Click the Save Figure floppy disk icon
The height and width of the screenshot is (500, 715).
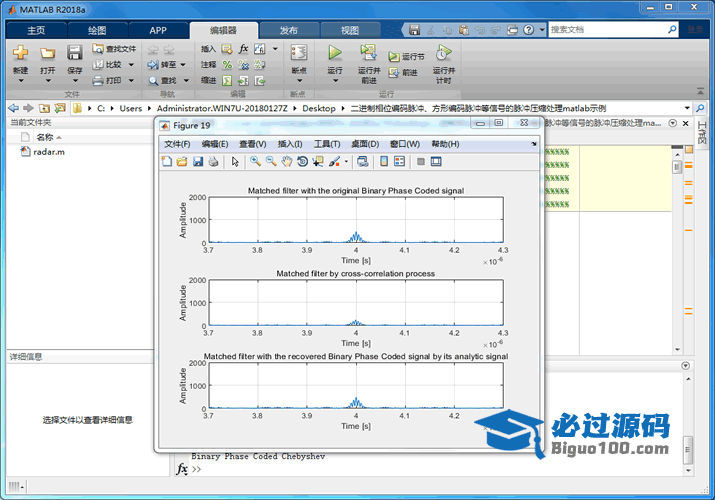click(x=198, y=161)
